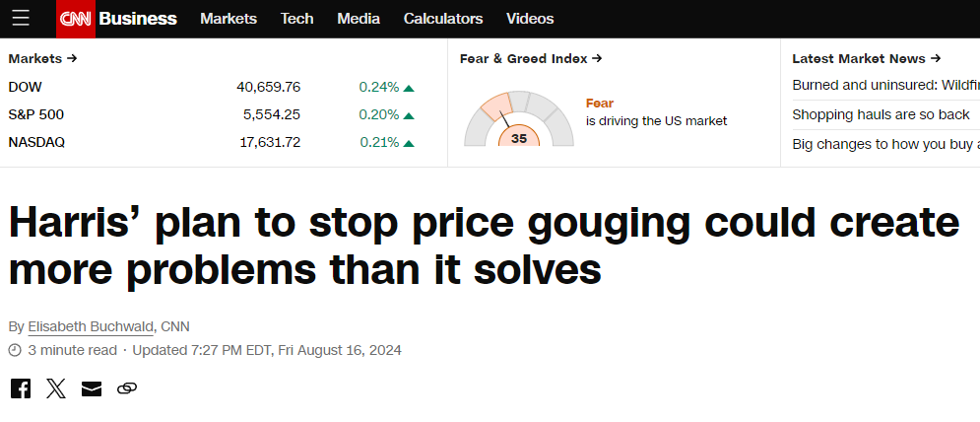
Task: Click the NASDAQ index row
Action: (x=36, y=142)
